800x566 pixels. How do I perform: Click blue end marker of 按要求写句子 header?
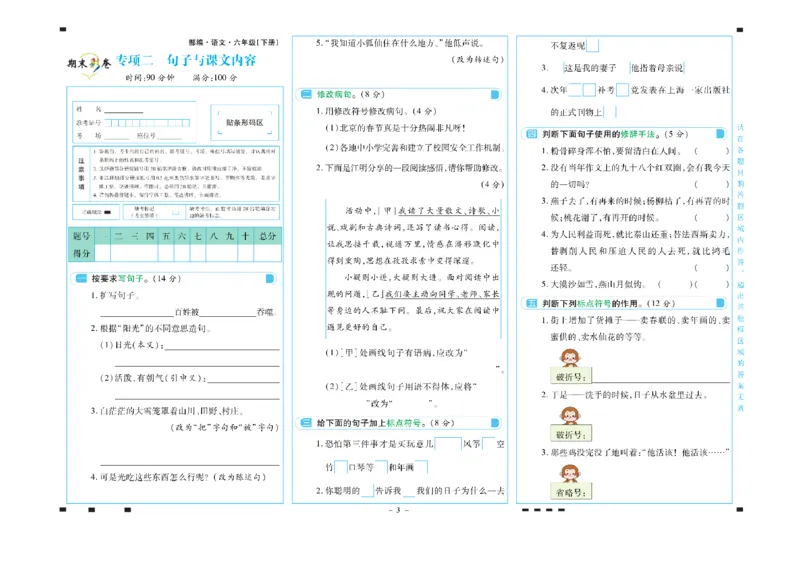click(269, 278)
